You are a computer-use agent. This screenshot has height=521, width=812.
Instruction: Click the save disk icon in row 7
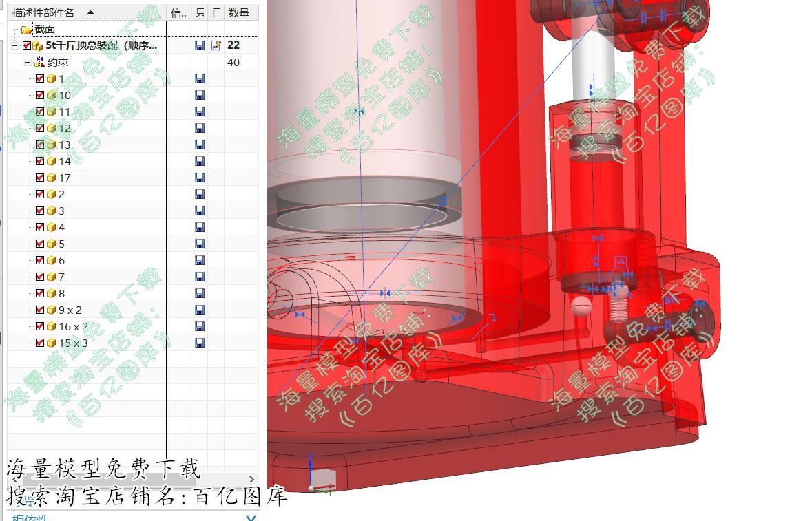click(x=199, y=277)
